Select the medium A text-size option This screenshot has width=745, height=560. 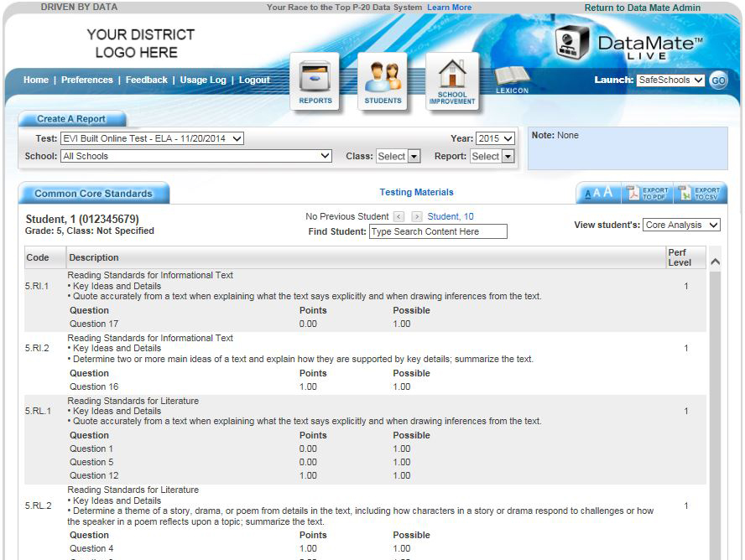(598, 192)
